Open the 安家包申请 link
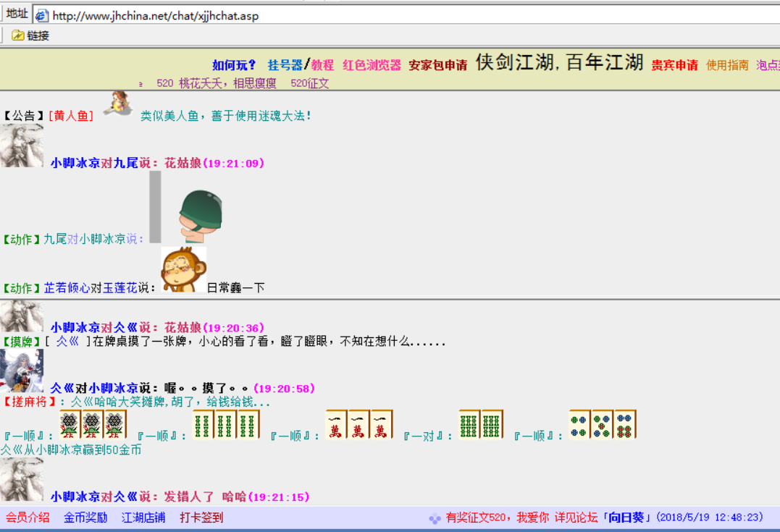 [437, 65]
